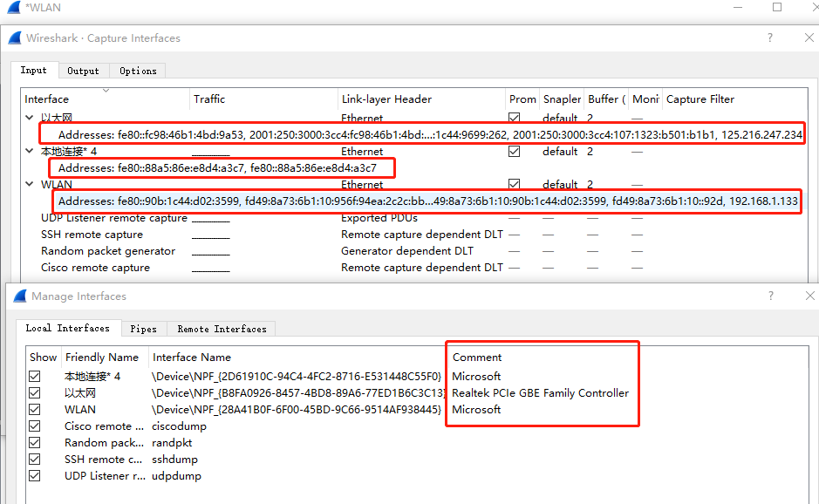Viewport: 819px width, 504px height.
Task: Click udpdump interface name
Action: click(176, 476)
